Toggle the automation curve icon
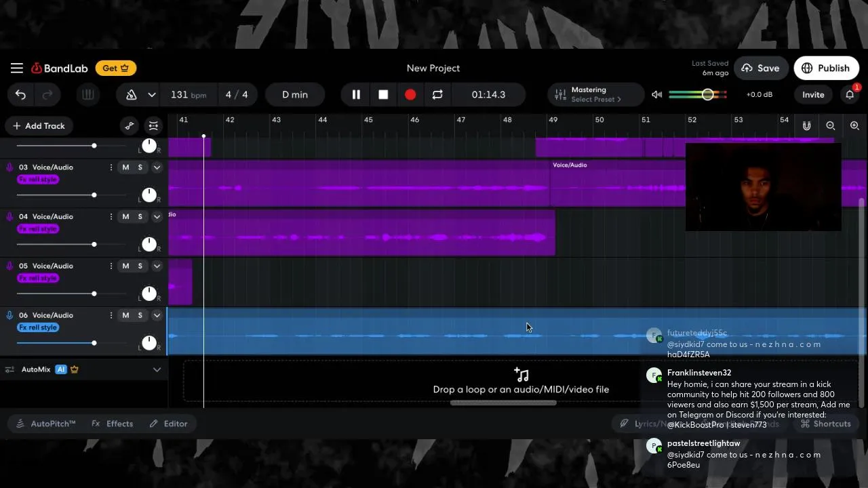The height and width of the screenshot is (488, 868). point(130,126)
